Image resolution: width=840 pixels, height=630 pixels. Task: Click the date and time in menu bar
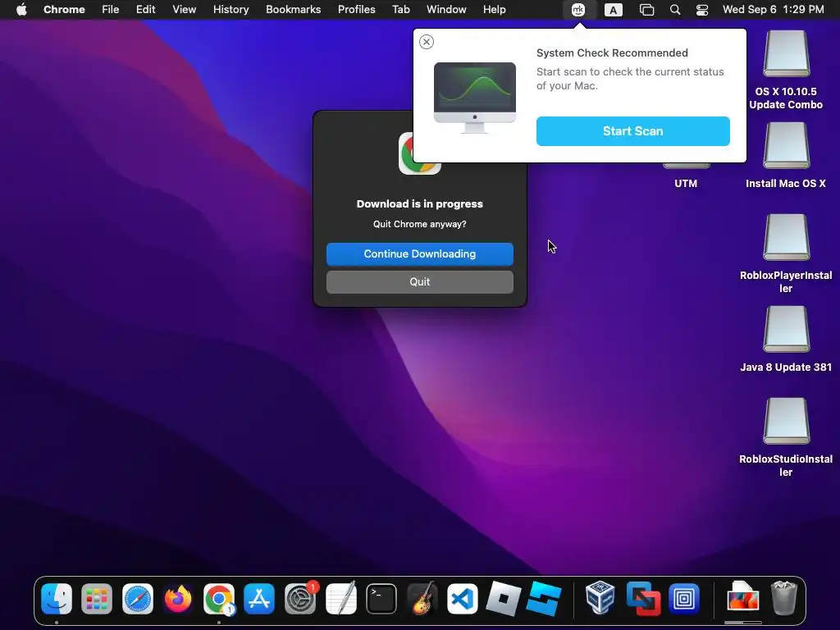(x=773, y=9)
